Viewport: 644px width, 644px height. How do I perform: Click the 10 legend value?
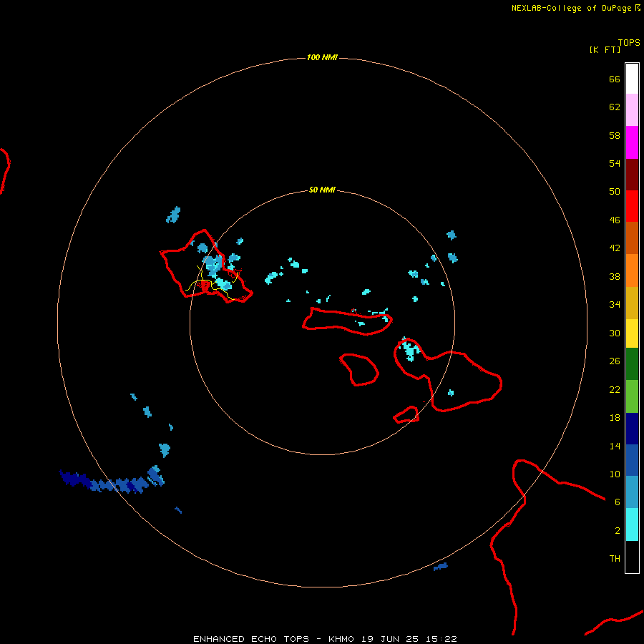tap(615, 474)
